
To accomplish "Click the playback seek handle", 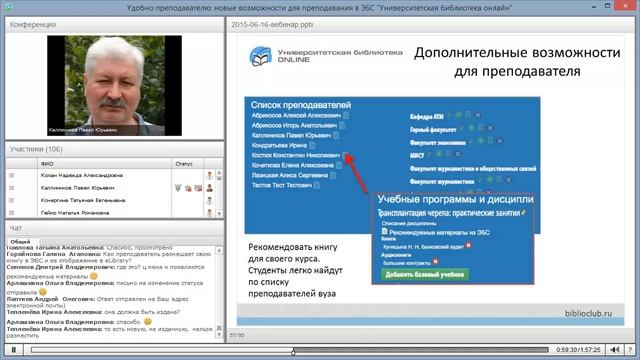I will click(293, 351).
